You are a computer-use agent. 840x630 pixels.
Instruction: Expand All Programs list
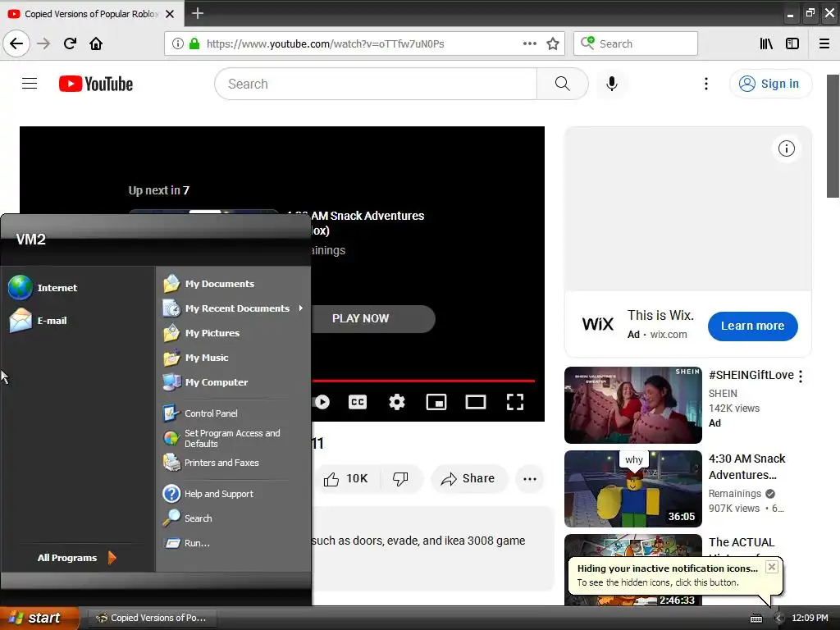pos(76,558)
